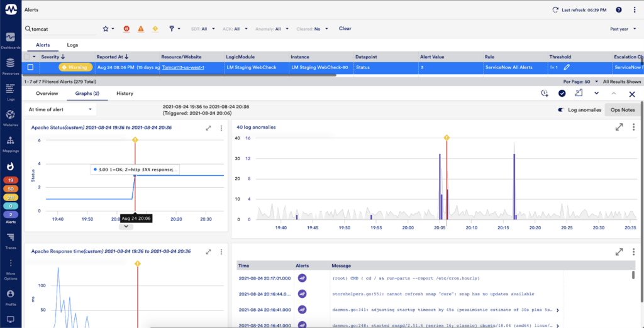This screenshot has width=644, height=328.
Task: Open the Per Page: 50 dropdown
Action: (580, 82)
